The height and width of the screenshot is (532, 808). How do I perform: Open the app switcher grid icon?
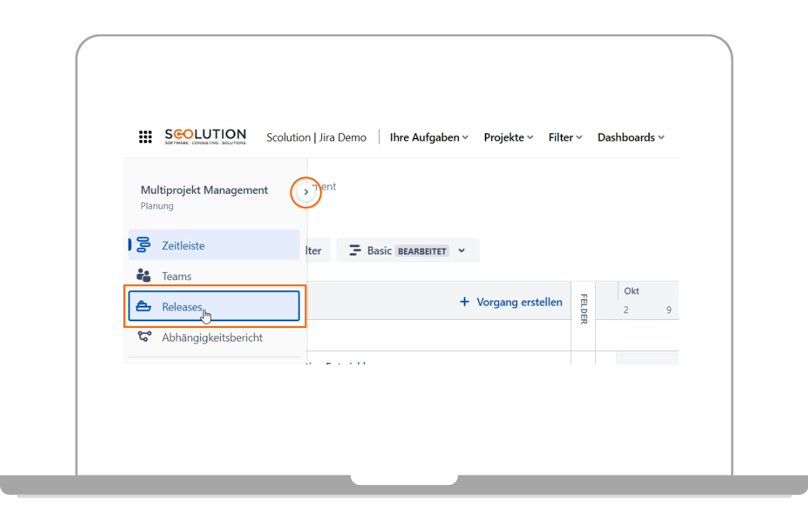coord(145,137)
